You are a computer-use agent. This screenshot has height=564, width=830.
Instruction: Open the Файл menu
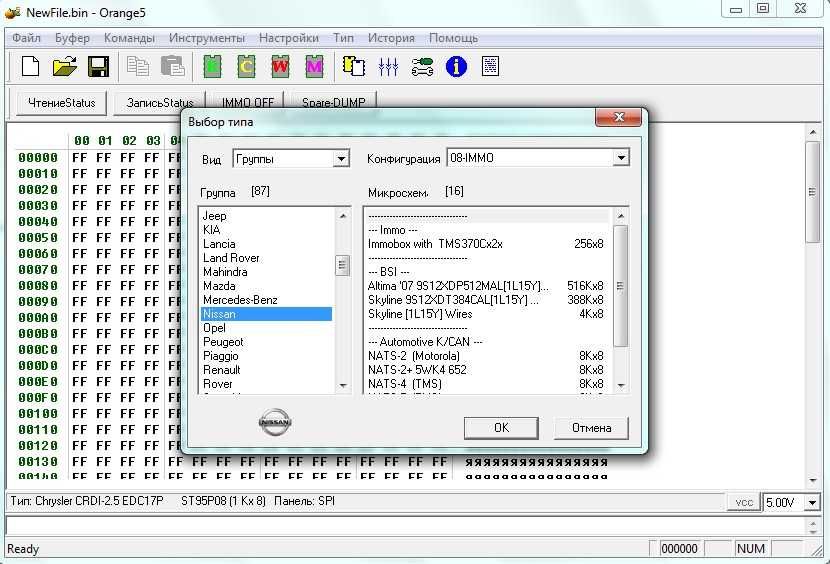(26, 38)
